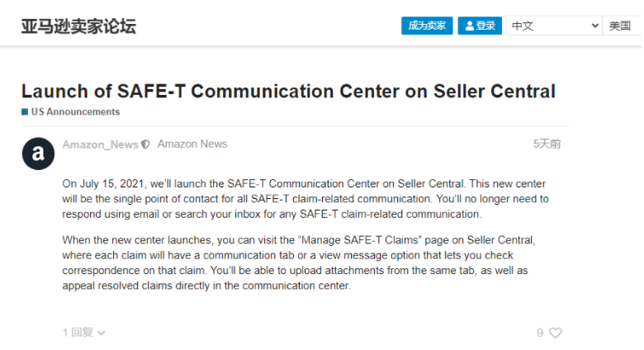644x350 pixels.
Task: Open the 中文 language dropdown
Action: coord(554,26)
